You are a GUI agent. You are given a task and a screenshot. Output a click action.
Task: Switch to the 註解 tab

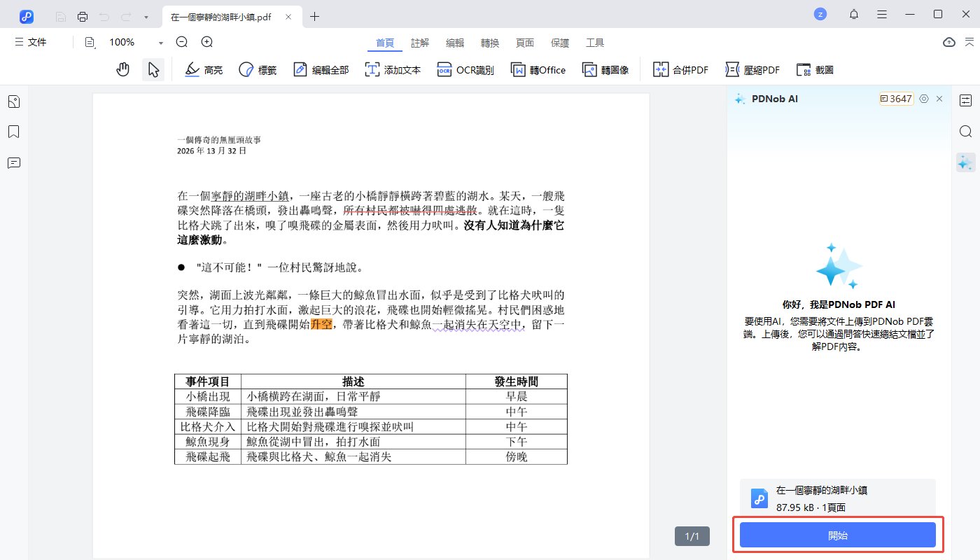point(420,43)
